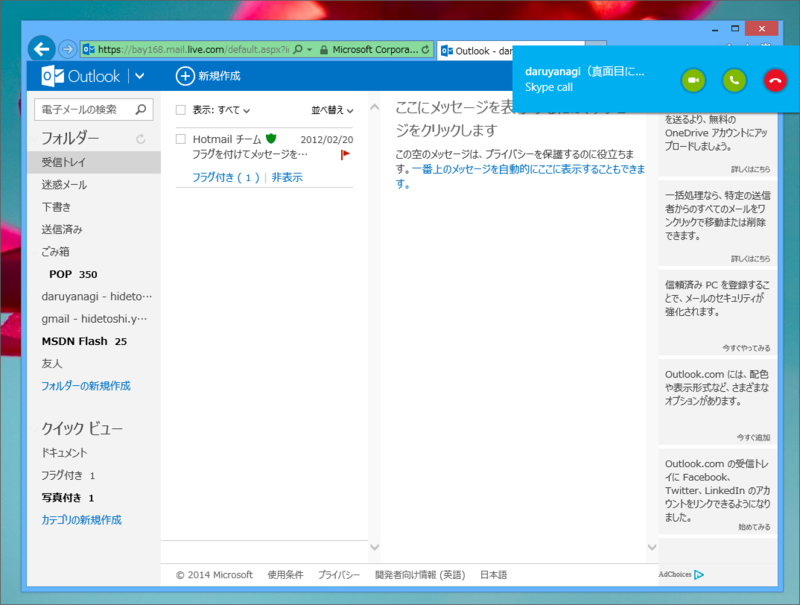
Task: Click the plus icon for new message
Action: coord(185,76)
